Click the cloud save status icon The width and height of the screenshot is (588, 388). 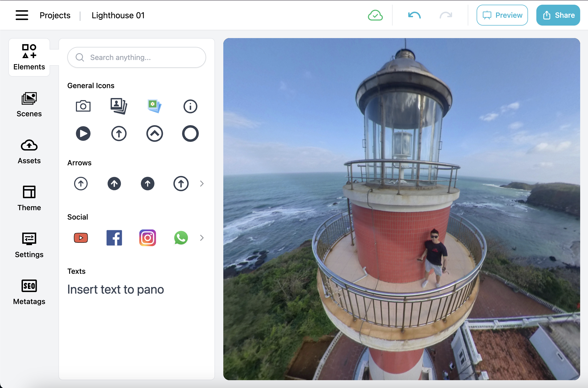[375, 15]
